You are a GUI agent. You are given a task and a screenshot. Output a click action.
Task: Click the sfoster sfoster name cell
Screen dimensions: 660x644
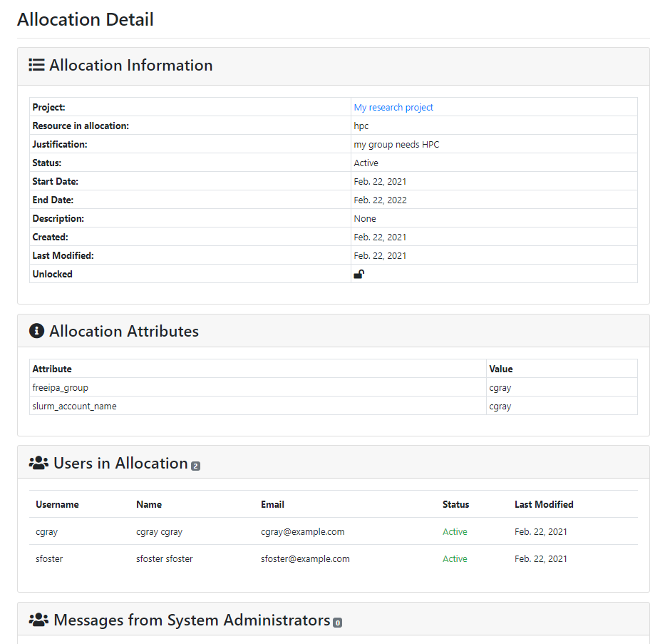(164, 558)
